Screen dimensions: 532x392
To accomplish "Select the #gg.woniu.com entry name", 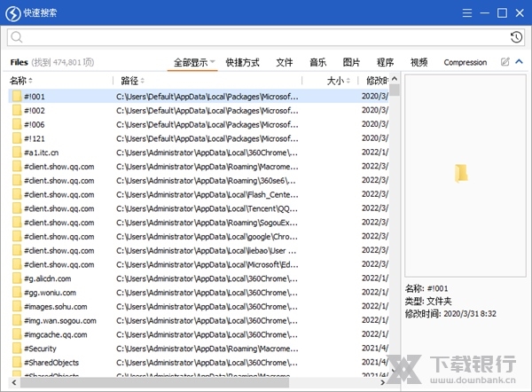I will 50,293.
